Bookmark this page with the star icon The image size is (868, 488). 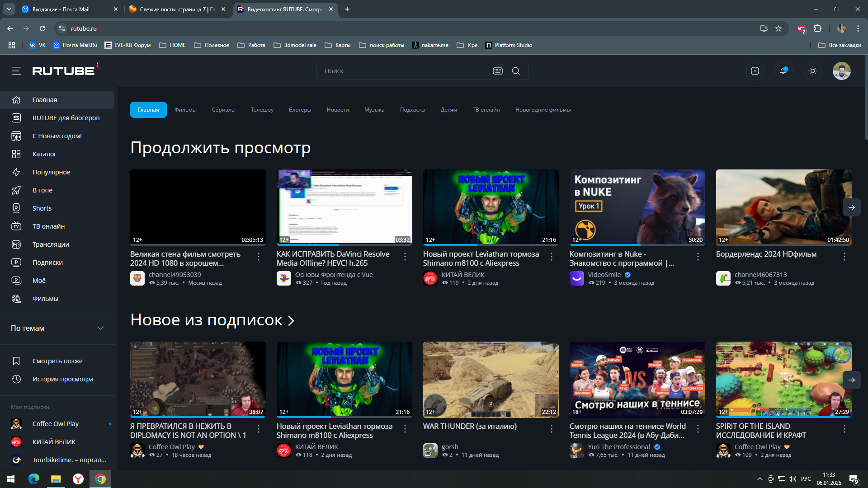[x=778, y=28]
